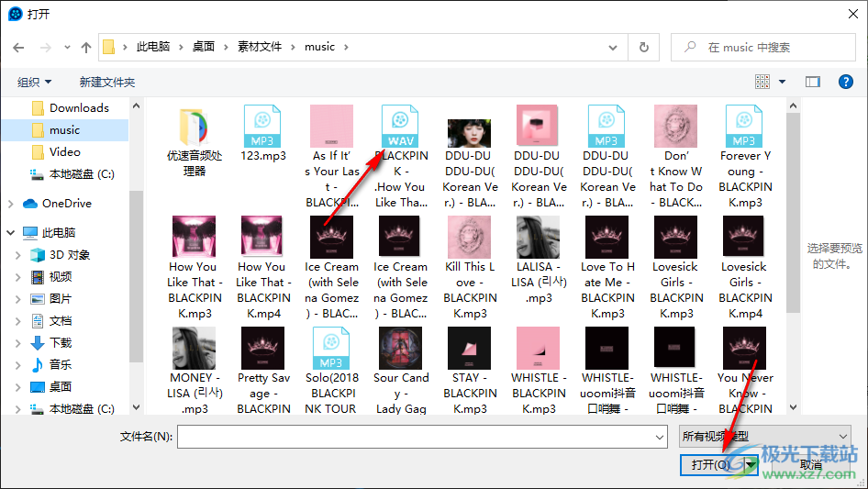The image size is (868, 489).
Task: Click 素材文件 in address breadcrumb
Action: coord(260,47)
